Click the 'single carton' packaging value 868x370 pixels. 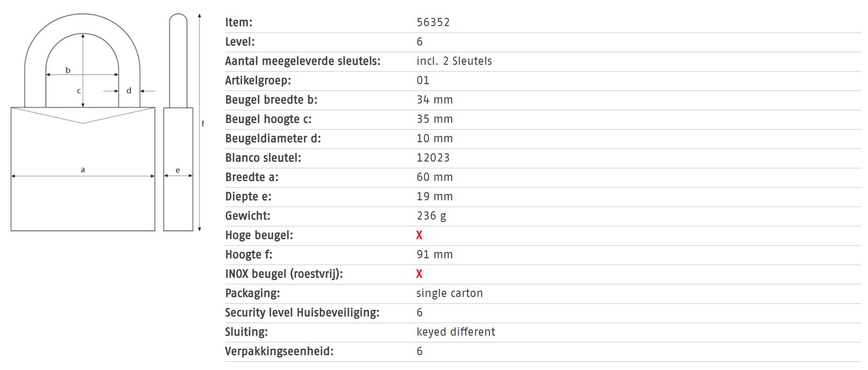click(x=450, y=293)
